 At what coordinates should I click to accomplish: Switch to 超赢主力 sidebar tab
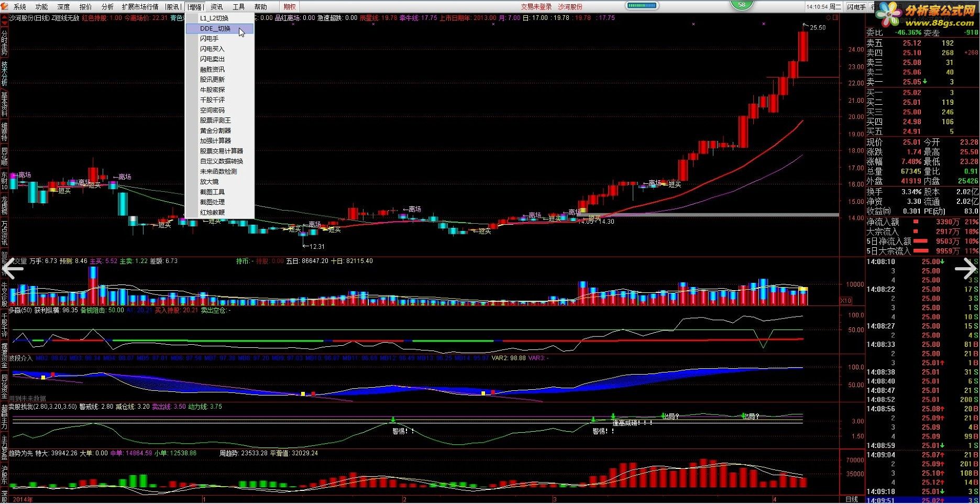tap(4, 417)
